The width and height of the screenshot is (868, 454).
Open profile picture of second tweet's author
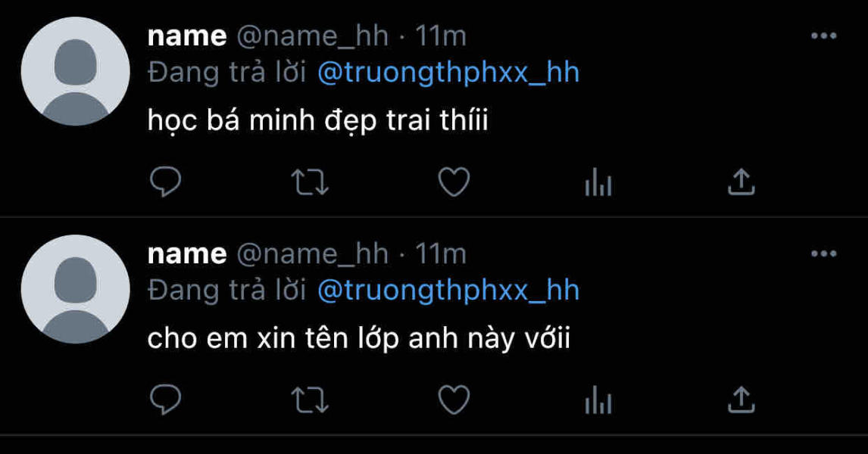point(75,289)
